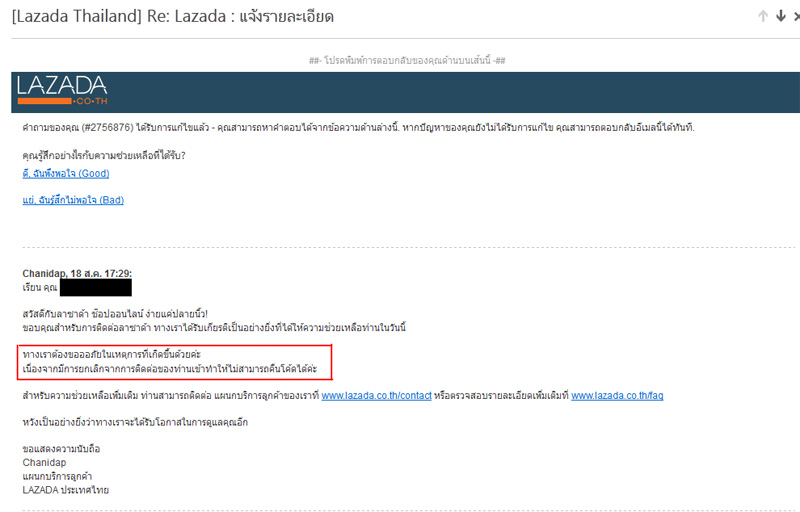
Task: Click the ticket number text '#2756876'
Action: coord(110,127)
